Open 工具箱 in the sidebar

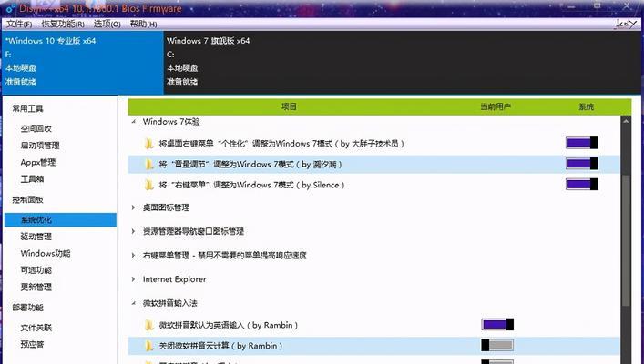click(32, 179)
